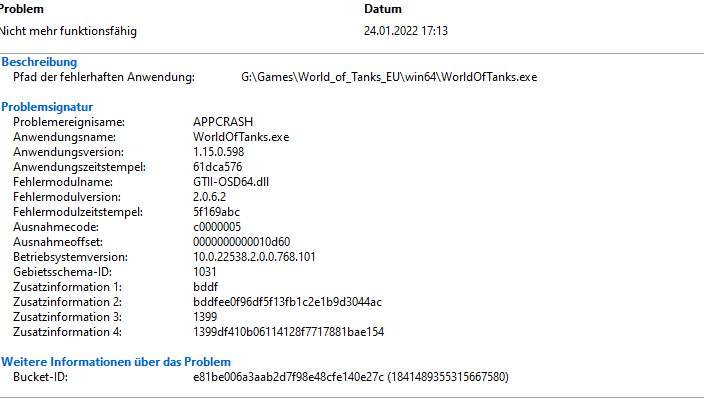This screenshot has height=400, width=704.
Task: Select the date value 24.01.2022 17:13
Action: tap(405, 31)
